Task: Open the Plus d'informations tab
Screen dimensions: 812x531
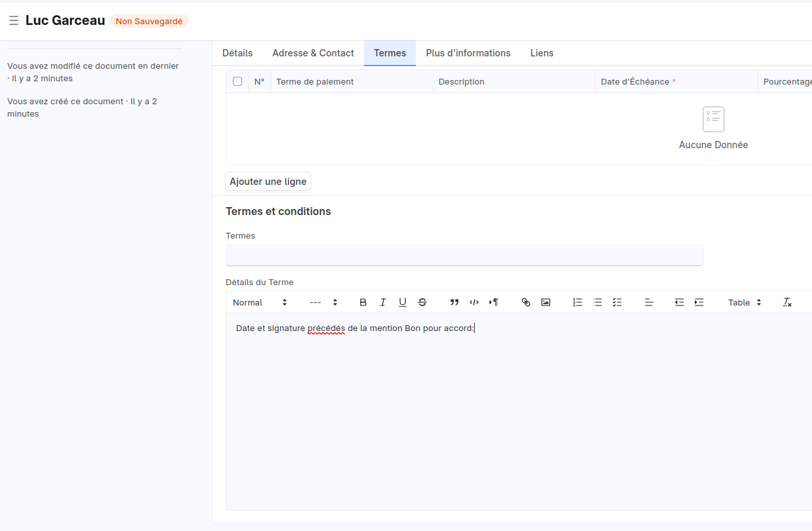Action: click(468, 53)
